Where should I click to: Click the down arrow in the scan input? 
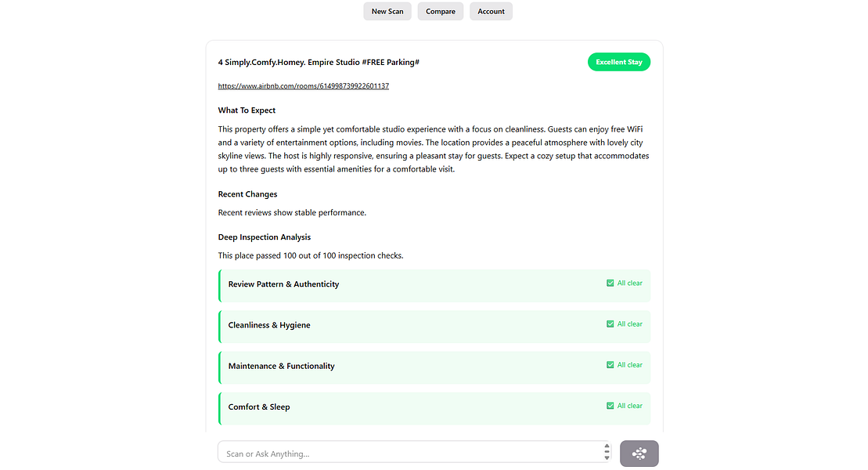tap(607, 457)
